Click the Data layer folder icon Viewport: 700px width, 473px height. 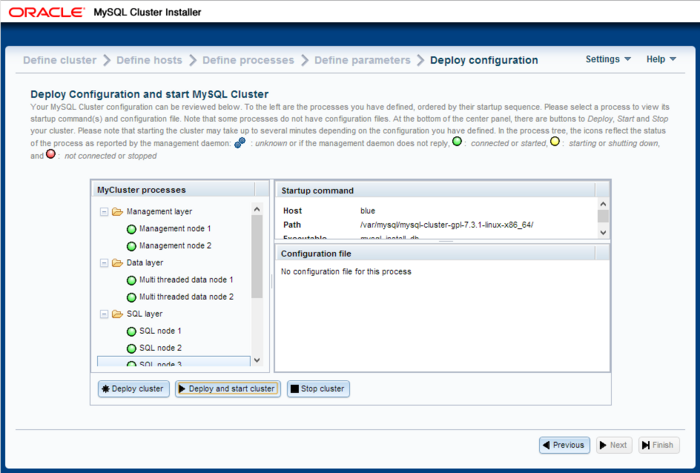click(x=117, y=263)
